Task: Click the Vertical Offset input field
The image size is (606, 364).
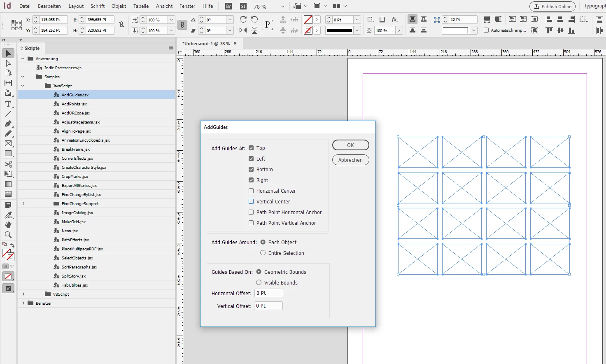Action: coord(268,306)
